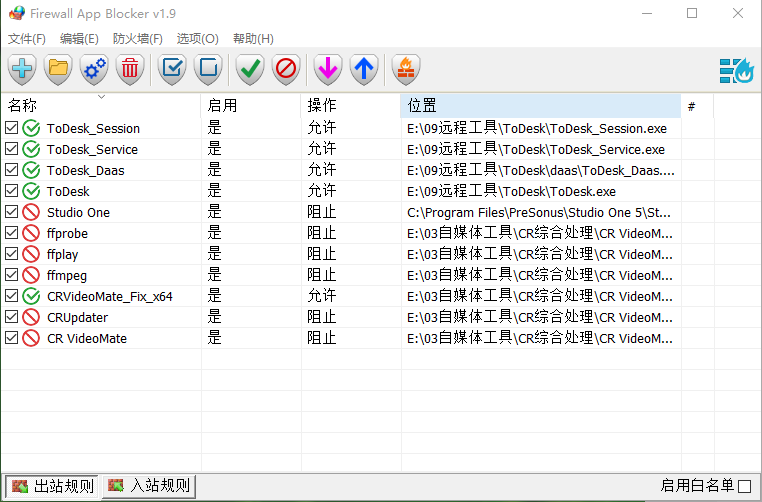Open the 选项(O) menu

[x=197, y=38]
